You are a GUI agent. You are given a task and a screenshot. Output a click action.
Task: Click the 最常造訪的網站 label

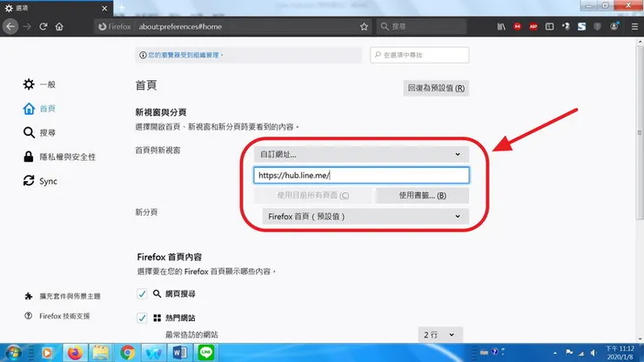191,335
